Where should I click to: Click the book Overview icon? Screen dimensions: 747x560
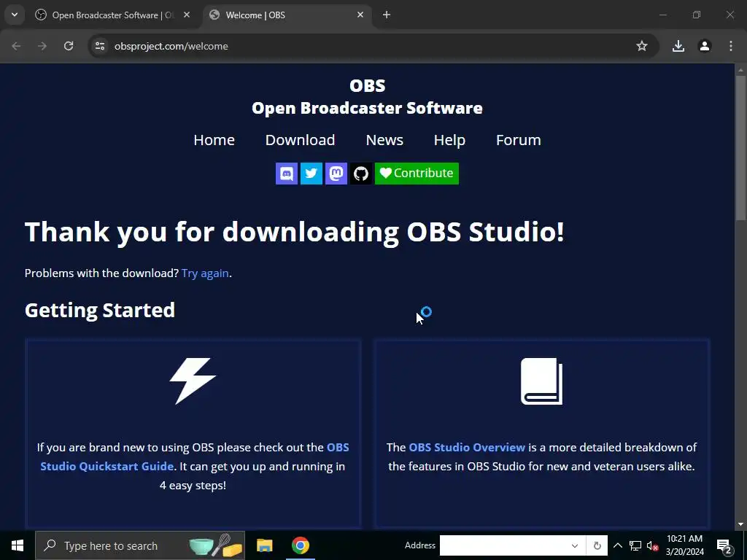(x=542, y=381)
